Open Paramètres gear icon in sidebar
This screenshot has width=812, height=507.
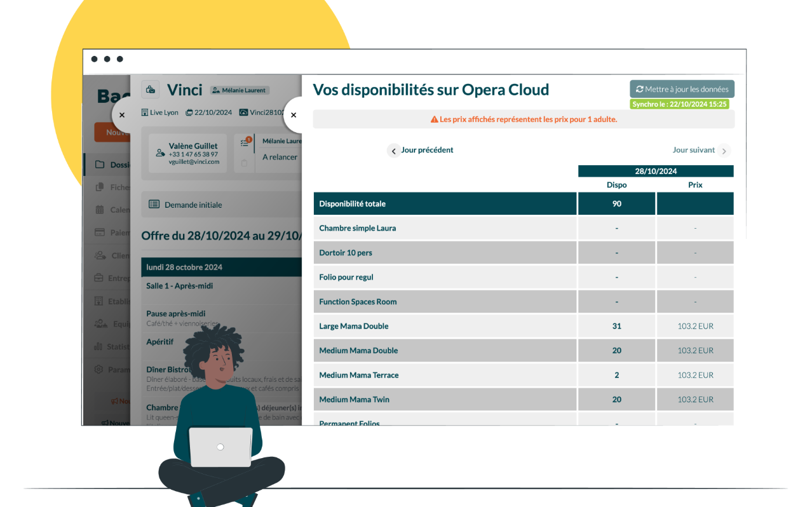(99, 369)
